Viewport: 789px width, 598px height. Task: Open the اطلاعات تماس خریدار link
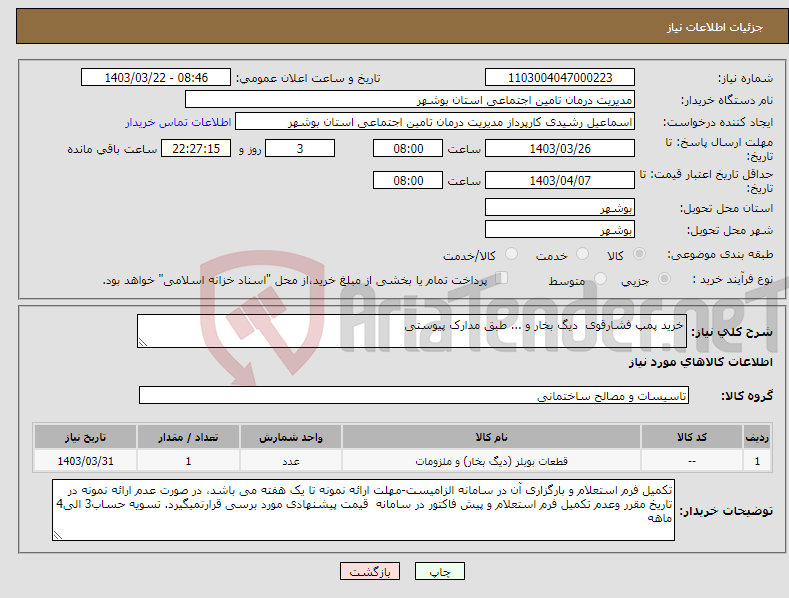pyautogui.click(x=178, y=122)
